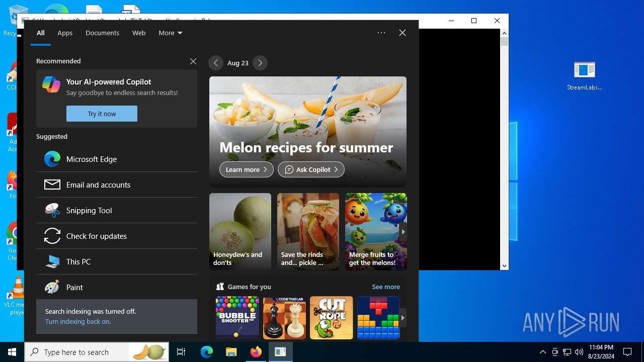644x362 pixels.
Task: Switch to the Documents tab
Action: pos(102,33)
